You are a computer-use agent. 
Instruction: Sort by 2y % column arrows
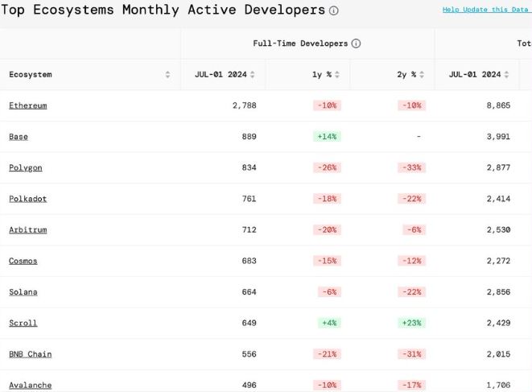tap(422, 75)
